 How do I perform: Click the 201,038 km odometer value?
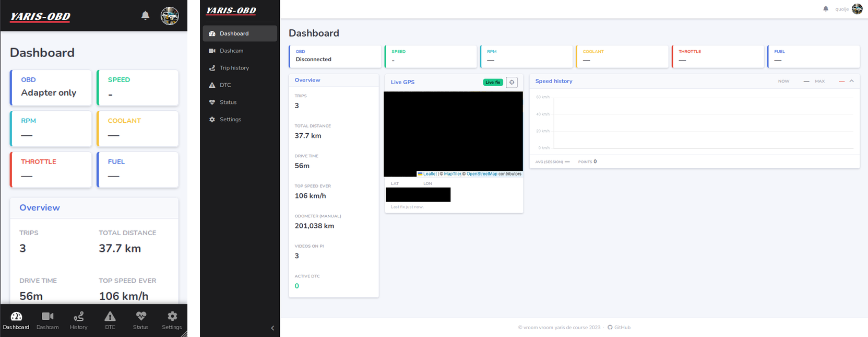click(x=314, y=226)
